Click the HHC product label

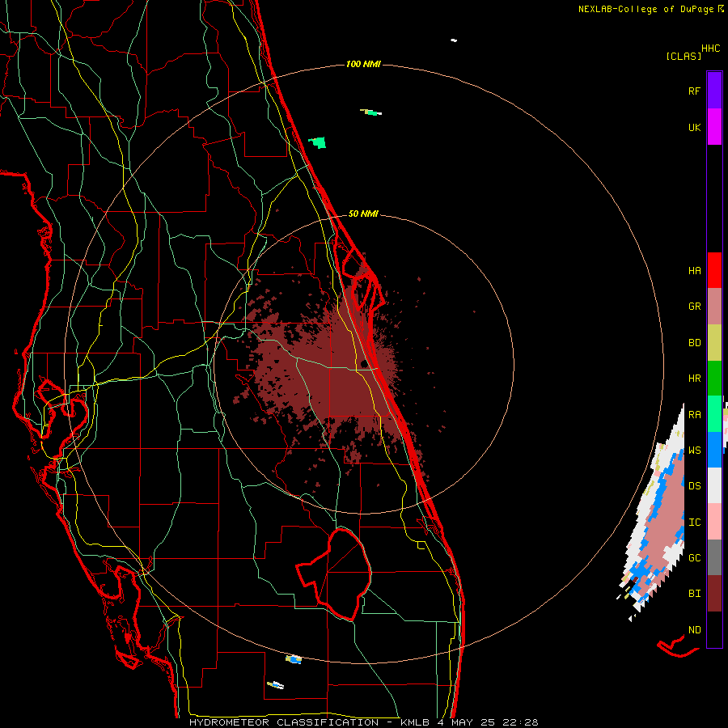pos(711,49)
